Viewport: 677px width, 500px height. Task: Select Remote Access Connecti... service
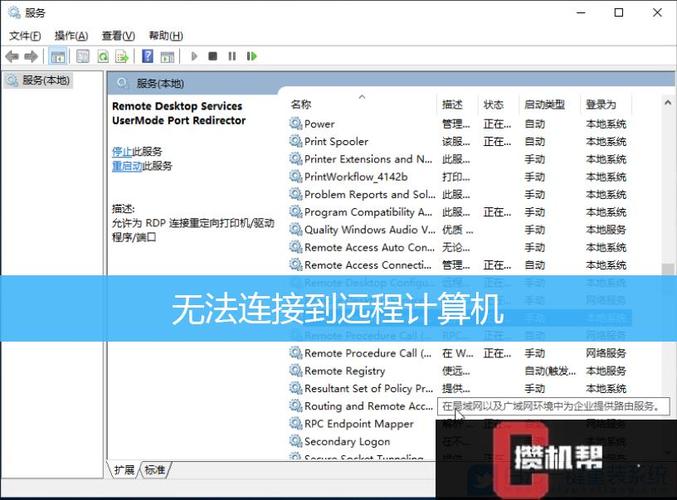click(460, 265)
